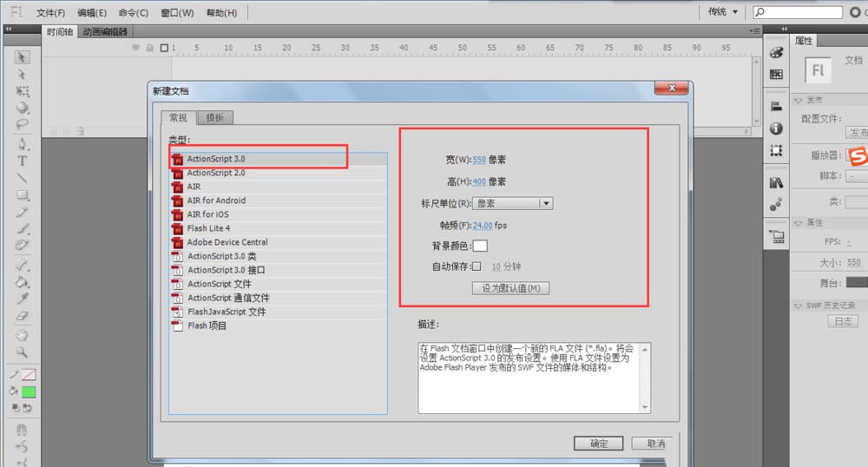
Task: Click the frame rate value 24.00
Action: pyautogui.click(x=482, y=225)
